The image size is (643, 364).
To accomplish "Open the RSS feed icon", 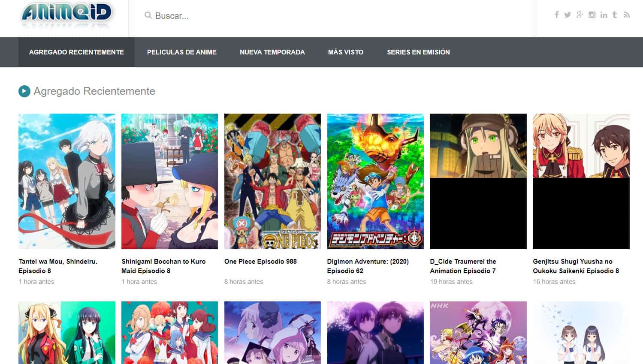I will click(627, 15).
